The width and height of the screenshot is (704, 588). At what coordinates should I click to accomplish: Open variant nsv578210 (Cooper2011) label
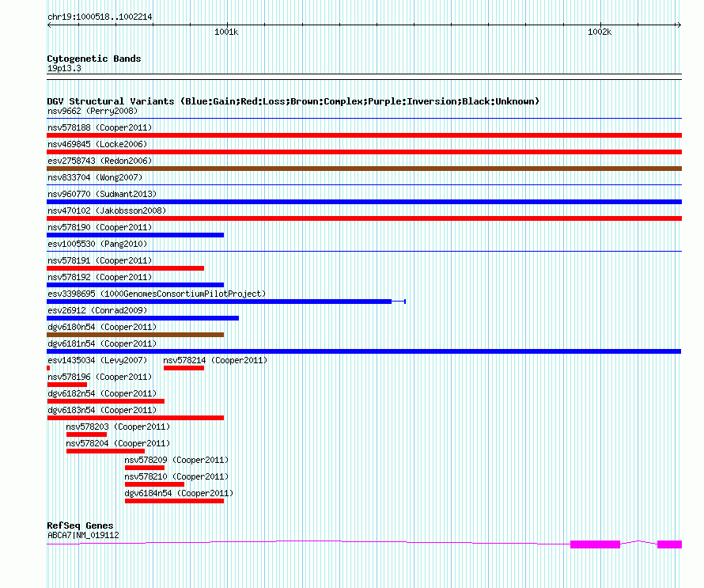pyautogui.click(x=176, y=476)
